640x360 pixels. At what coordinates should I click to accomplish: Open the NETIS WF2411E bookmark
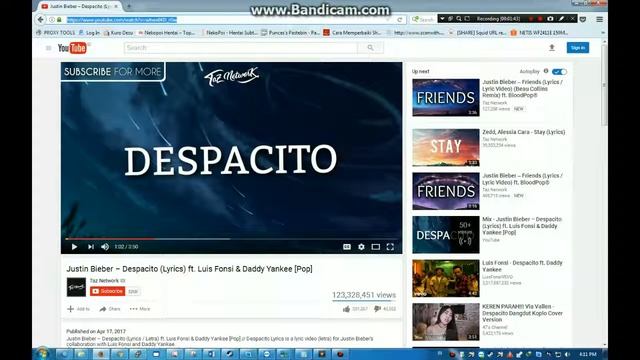click(x=540, y=33)
